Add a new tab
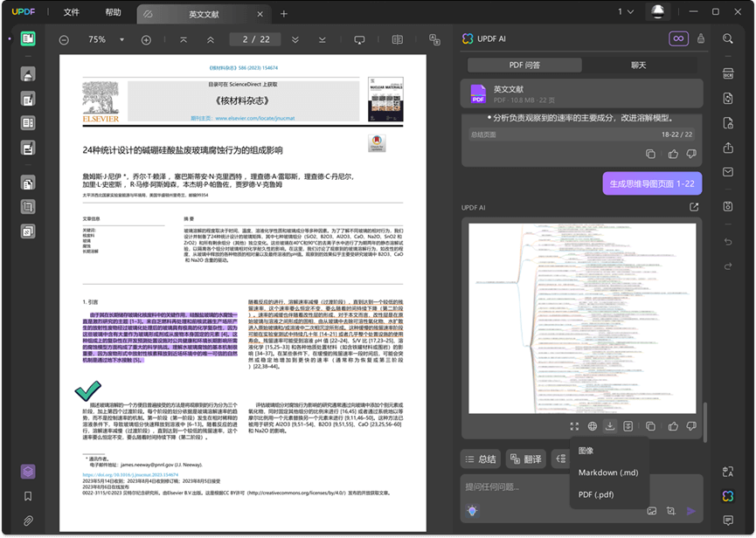Image resolution: width=756 pixels, height=538 pixels. click(284, 14)
